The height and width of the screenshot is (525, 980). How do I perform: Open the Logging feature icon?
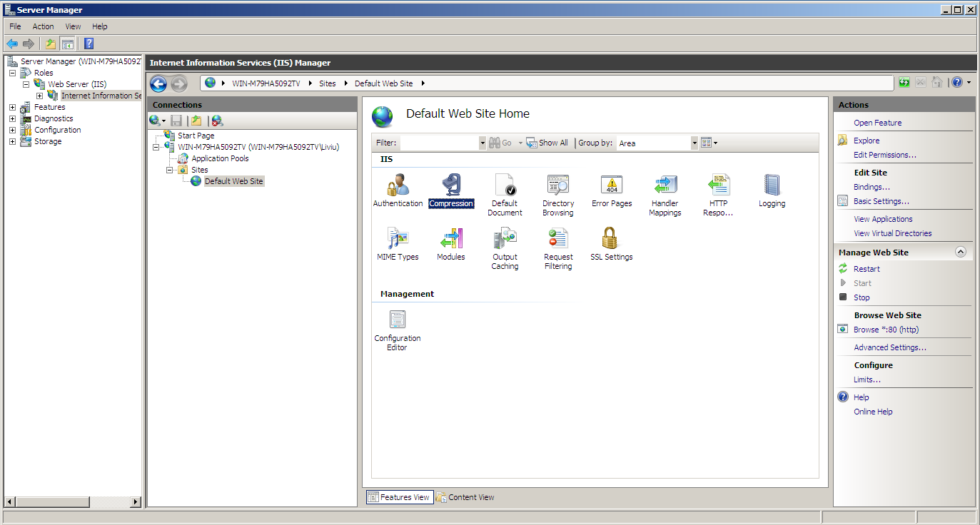772,187
